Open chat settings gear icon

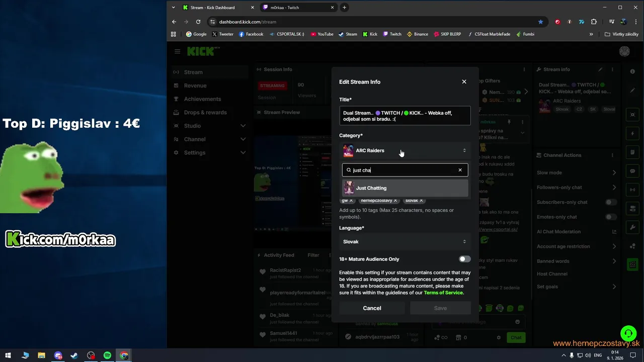499,337
